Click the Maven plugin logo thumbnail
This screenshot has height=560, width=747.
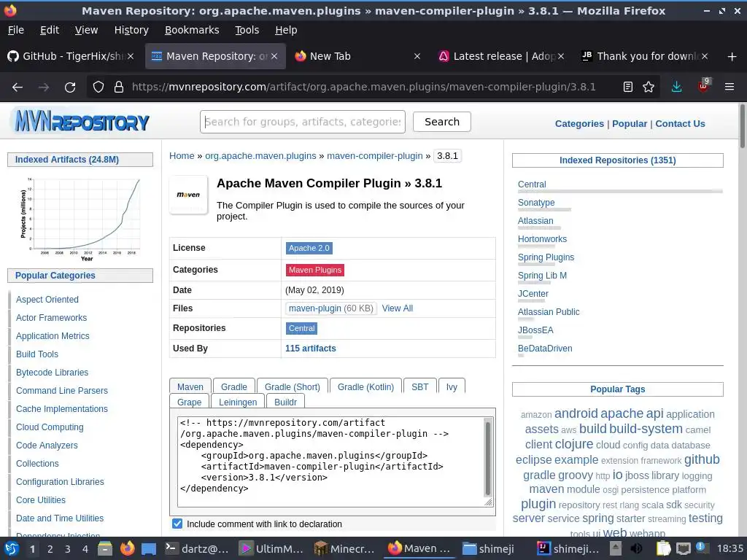189,194
